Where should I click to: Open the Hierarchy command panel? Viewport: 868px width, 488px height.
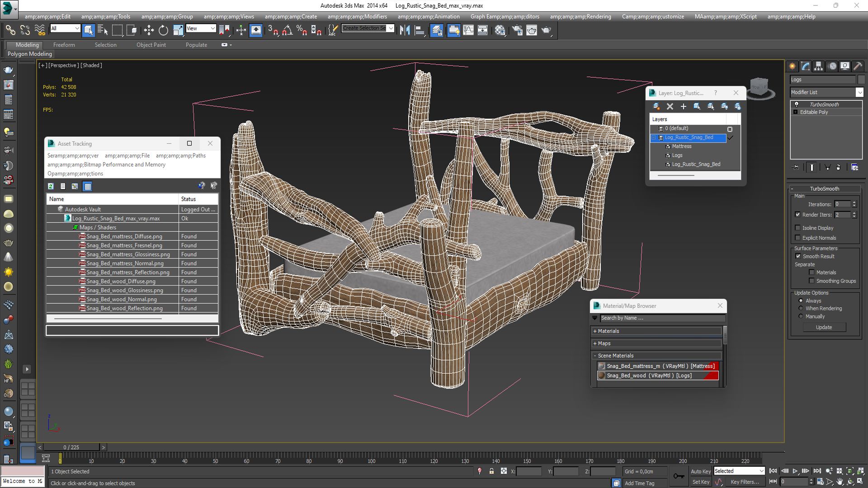coord(819,66)
